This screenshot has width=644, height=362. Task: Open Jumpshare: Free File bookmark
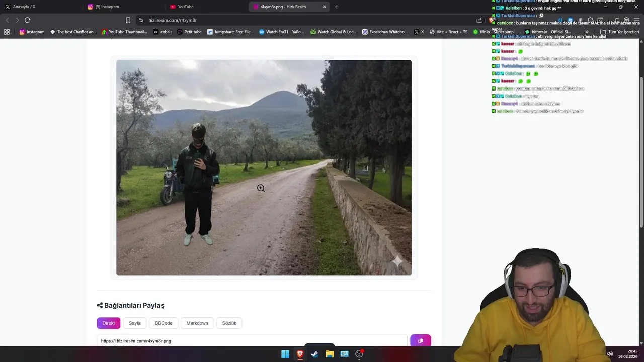coord(230,32)
